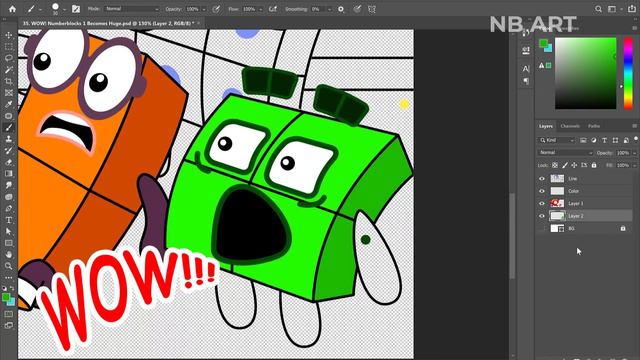Expand the Smoothing slider arrow

coord(329,9)
